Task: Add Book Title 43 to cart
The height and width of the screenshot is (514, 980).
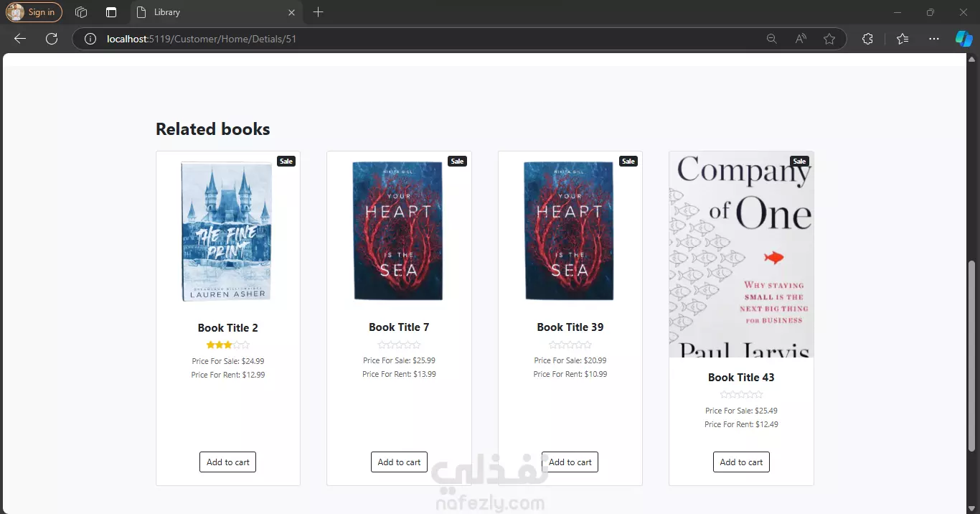Action: [x=741, y=462]
